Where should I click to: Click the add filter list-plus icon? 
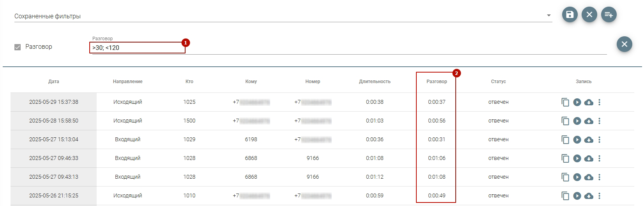pos(609,15)
